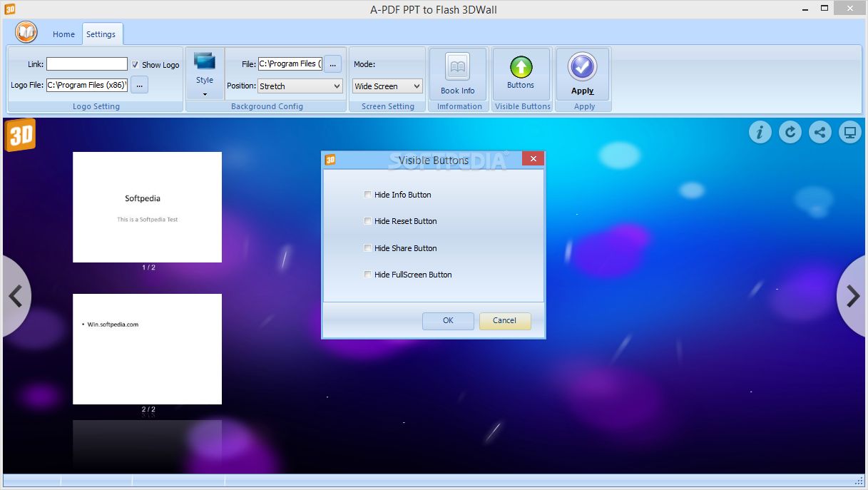Browse for Logo File with ... button

coord(140,84)
